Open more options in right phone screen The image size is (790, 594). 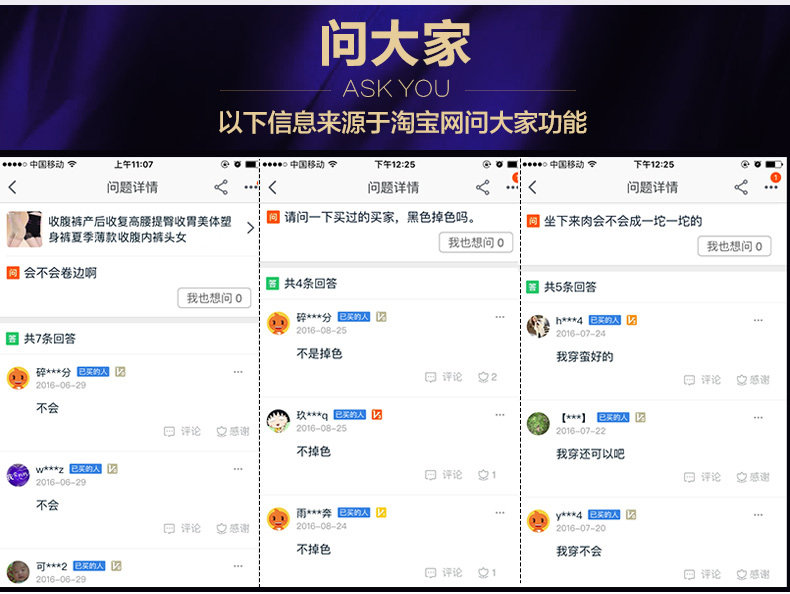coord(771,187)
